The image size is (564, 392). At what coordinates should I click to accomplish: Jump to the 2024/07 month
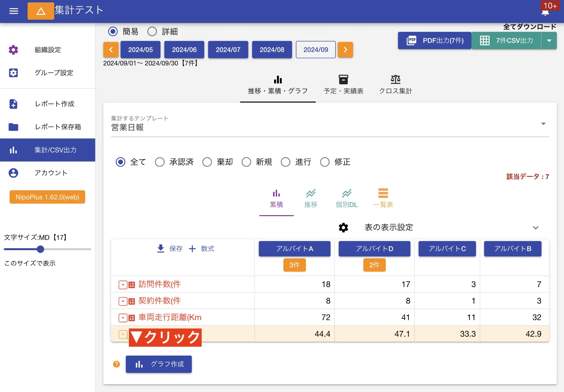coord(228,50)
